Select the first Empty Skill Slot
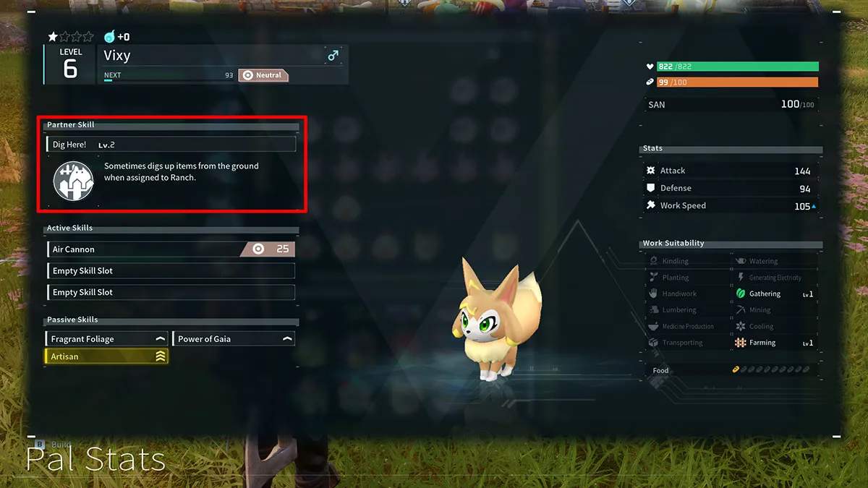This screenshot has height=488, width=868. pos(170,271)
